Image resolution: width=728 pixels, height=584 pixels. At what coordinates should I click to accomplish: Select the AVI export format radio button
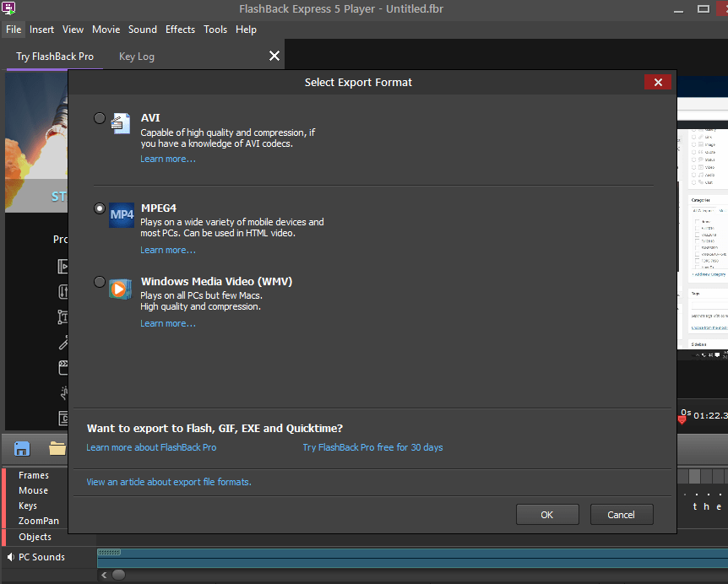(x=100, y=118)
